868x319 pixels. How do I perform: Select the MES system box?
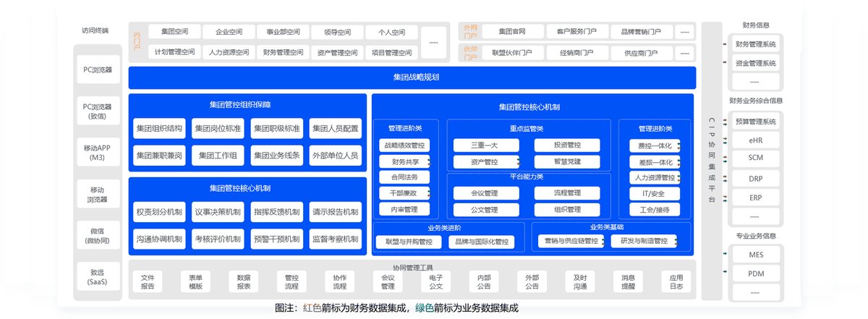[x=754, y=255]
